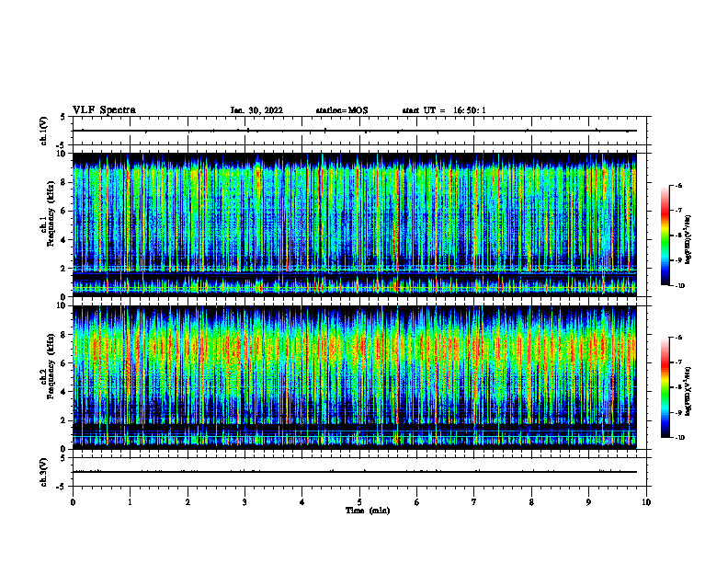728x563 pixels.
Task: Click the time axis tick label "8"
Action: (x=531, y=502)
